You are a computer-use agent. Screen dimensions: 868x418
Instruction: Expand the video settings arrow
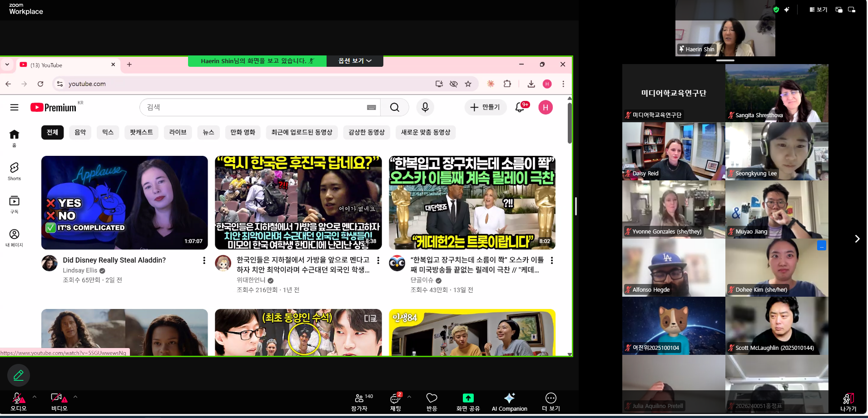pos(75,397)
